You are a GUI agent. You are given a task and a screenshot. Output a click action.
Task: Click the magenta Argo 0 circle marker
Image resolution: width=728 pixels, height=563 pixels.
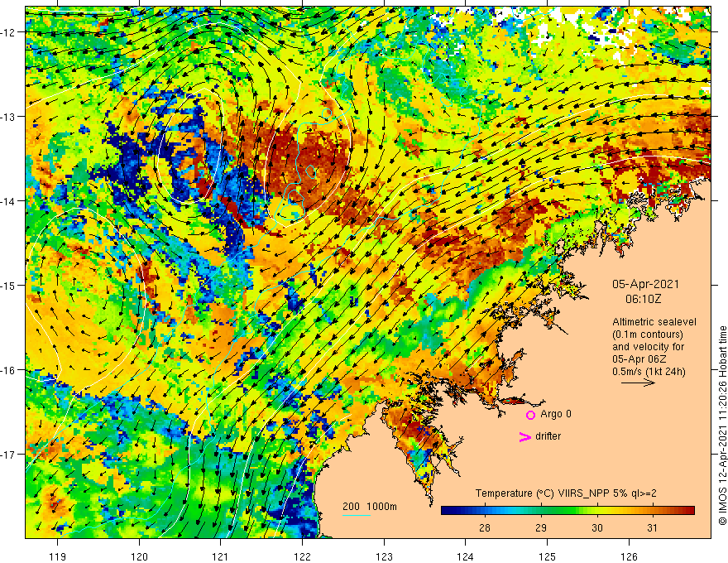pos(530,415)
